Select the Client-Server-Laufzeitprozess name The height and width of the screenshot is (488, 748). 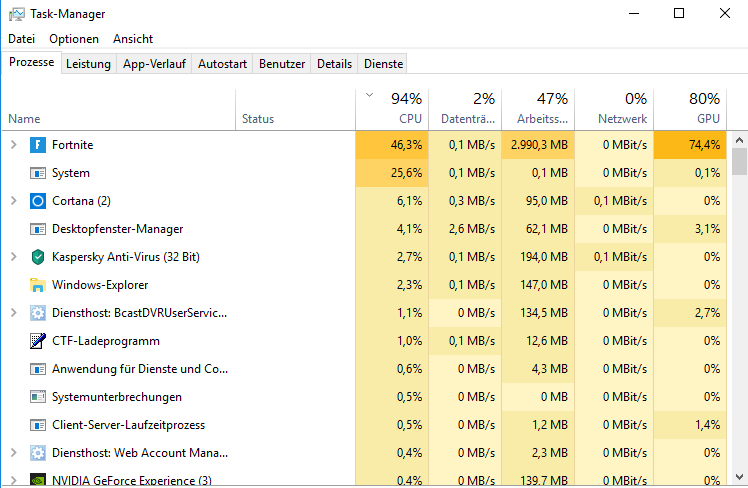(128, 425)
